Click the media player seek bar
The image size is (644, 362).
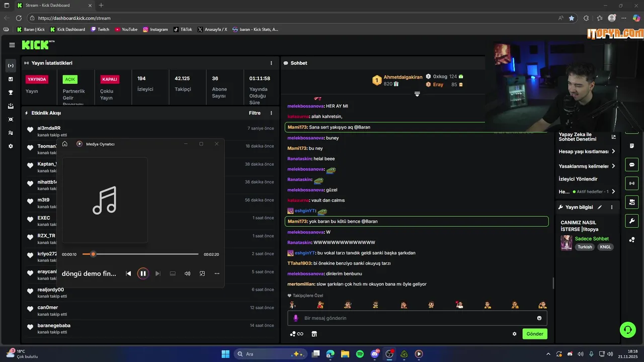140,254
